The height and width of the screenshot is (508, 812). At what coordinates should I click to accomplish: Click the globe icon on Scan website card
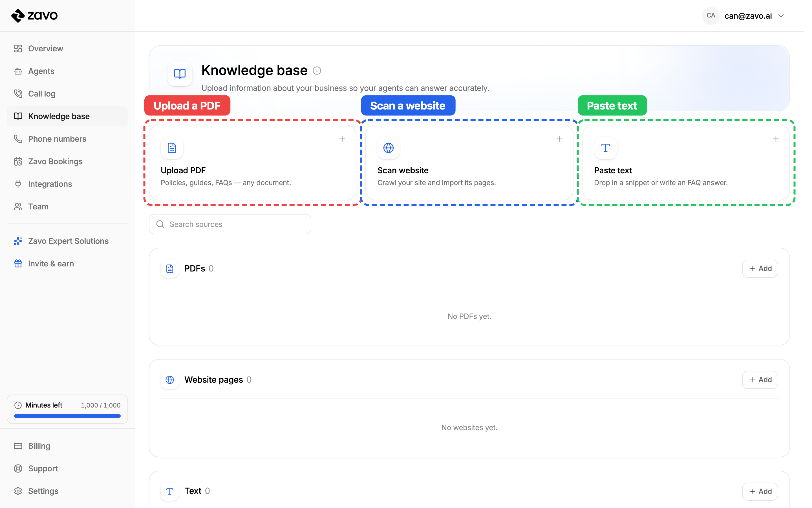point(389,148)
